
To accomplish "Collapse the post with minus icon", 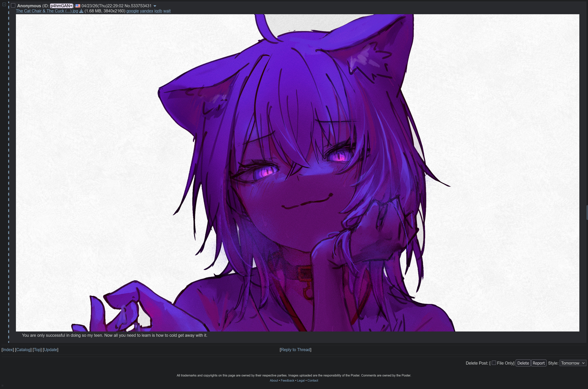I will coord(4,4).
